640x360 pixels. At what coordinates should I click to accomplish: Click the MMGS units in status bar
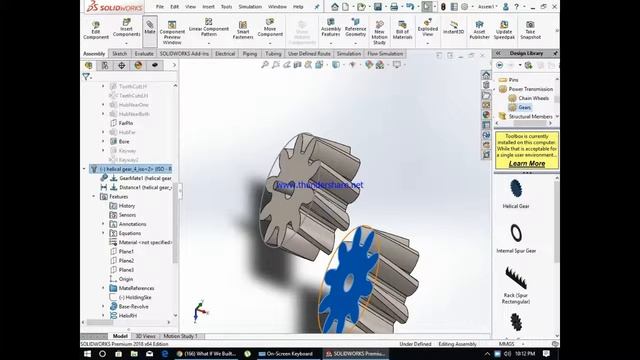coord(506,344)
